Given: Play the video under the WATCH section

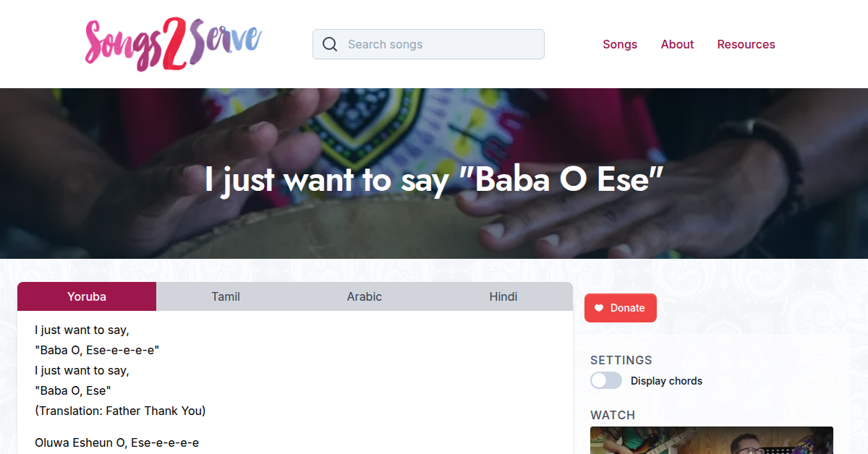Looking at the screenshot, I should 711,441.
